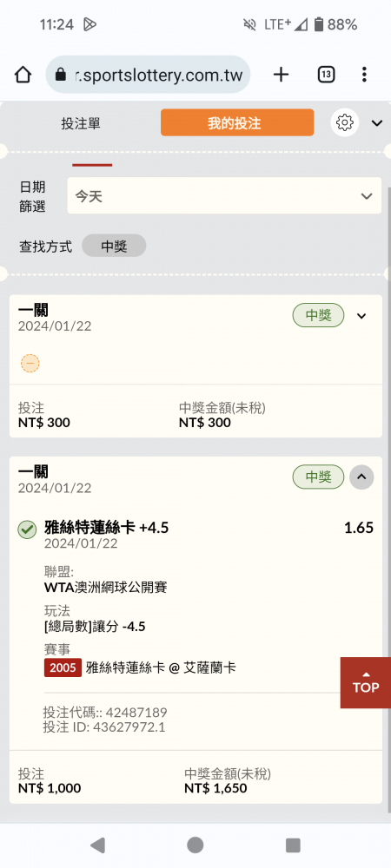The height and width of the screenshot is (868, 391).
Task: Select the 我的投注 tab
Action: [237, 122]
